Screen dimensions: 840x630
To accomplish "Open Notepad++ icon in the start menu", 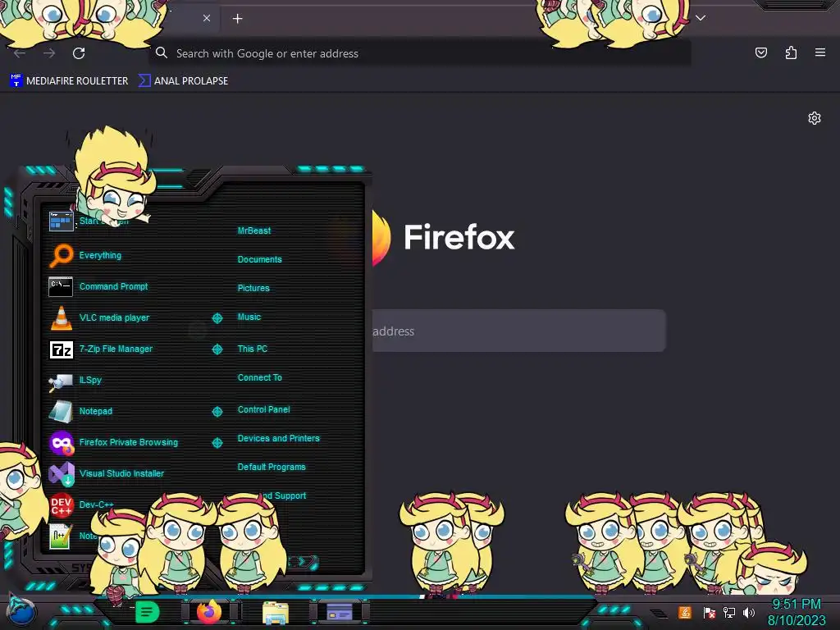I will (61, 536).
